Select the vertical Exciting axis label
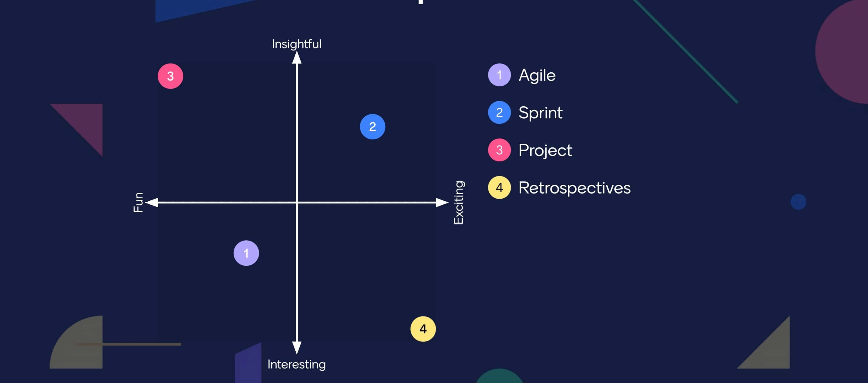This screenshot has height=383, width=868. (x=459, y=202)
